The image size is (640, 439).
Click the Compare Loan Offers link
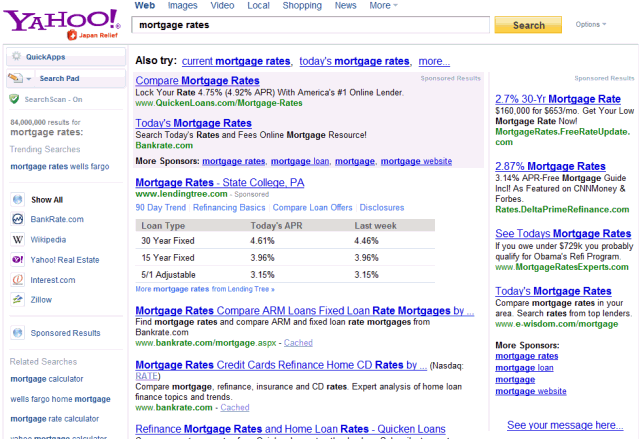pyautogui.click(x=312, y=208)
